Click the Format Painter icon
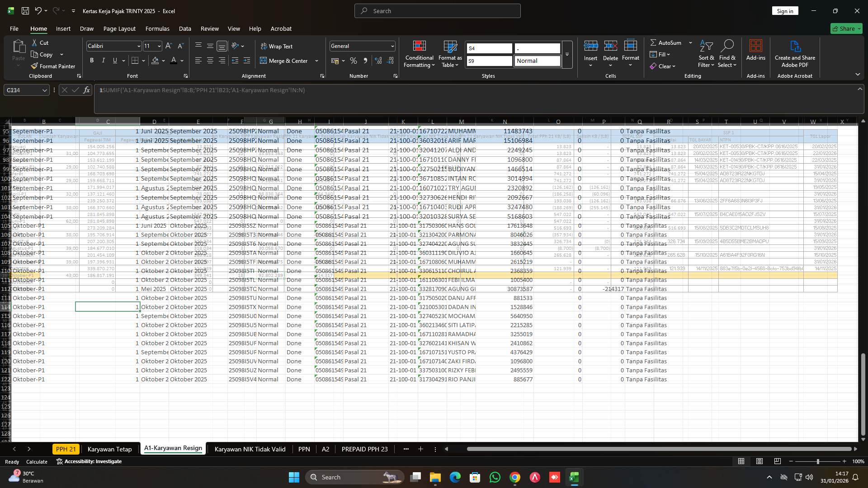 coord(34,66)
